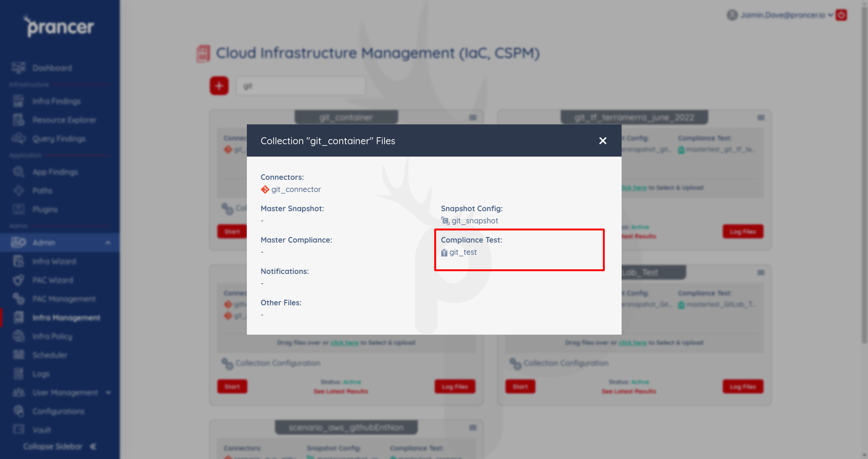This screenshot has width=868, height=459.
Task: Click Log Files on git_tf_terramerra_june_2022 card
Action: (743, 231)
